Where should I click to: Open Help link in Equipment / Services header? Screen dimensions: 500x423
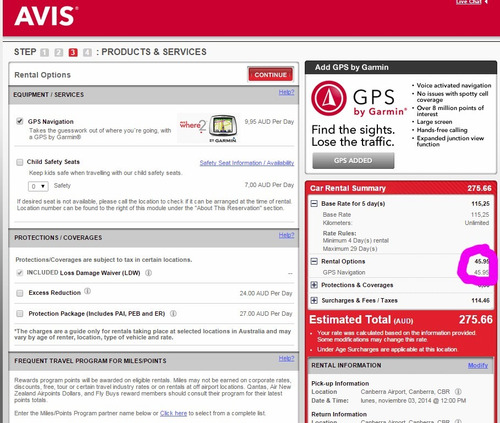(x=286, y=92)
